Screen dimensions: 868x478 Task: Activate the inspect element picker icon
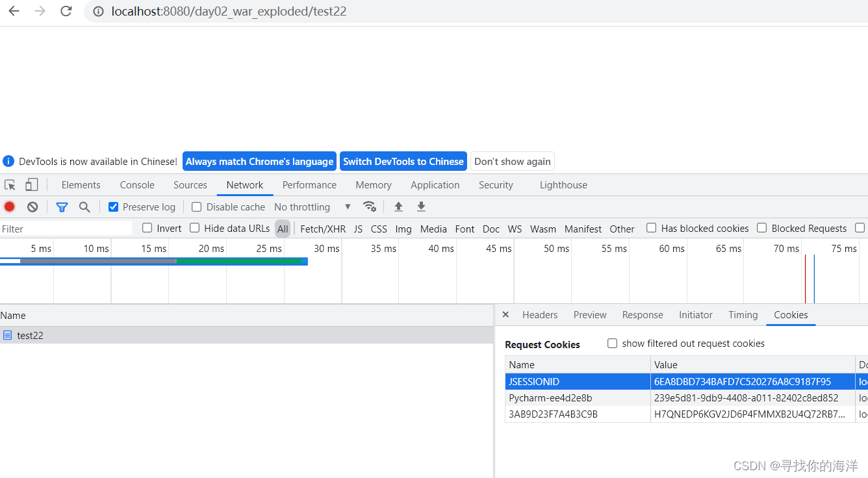click(x=10, y=185)
